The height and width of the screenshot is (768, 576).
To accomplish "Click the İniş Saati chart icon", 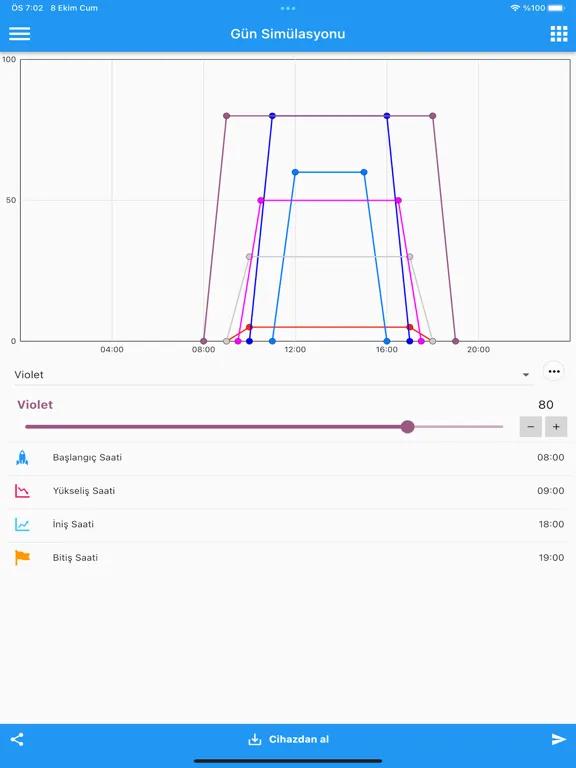I will pos(22,525).
